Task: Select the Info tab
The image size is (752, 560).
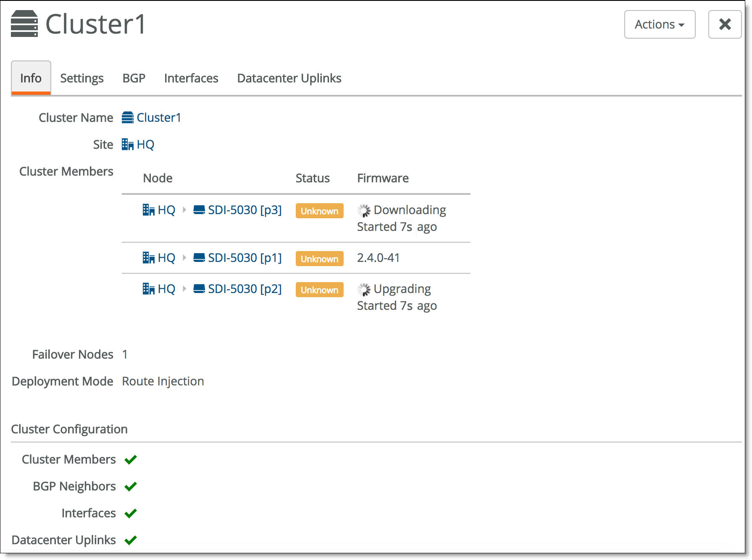Action: click(31, 78)
